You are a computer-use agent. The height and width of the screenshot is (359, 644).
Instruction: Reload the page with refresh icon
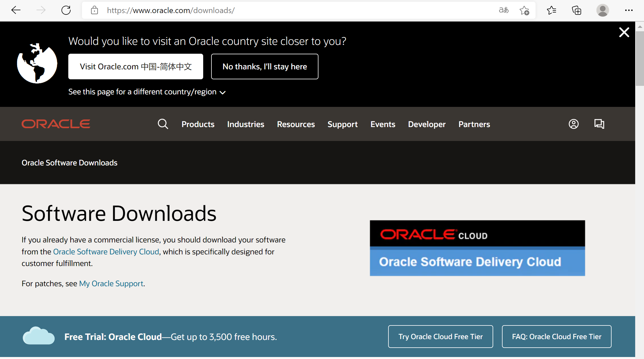click(x=66, y=11)
